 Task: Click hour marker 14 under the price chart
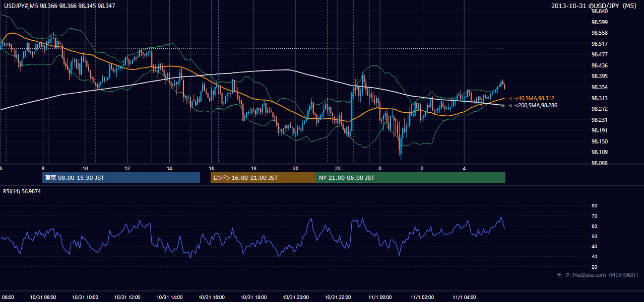[x=170, y=168]
